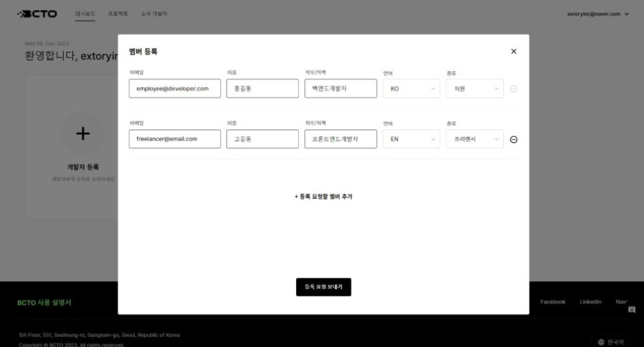Close the 멤버 등록 dialog
This screenshot has height=347, width=644.
513,51
